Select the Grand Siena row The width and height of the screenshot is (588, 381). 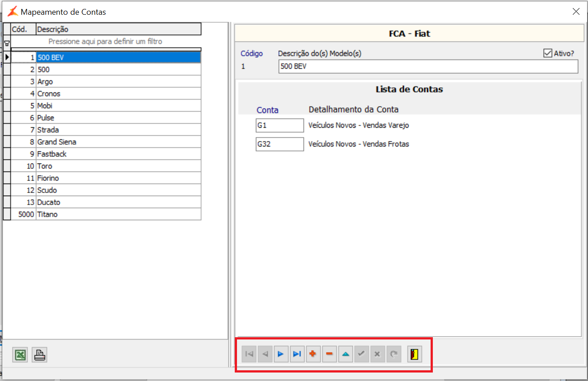pos(106,142)
